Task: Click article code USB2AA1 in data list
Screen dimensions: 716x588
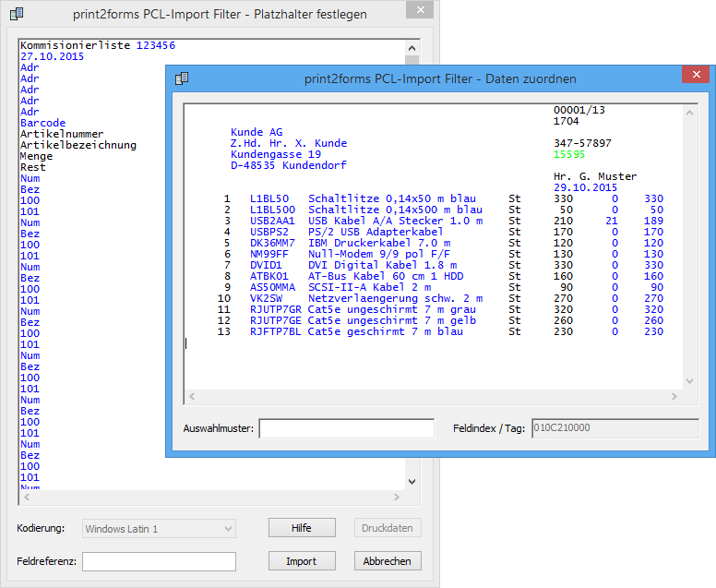Action: coord(272,221)
